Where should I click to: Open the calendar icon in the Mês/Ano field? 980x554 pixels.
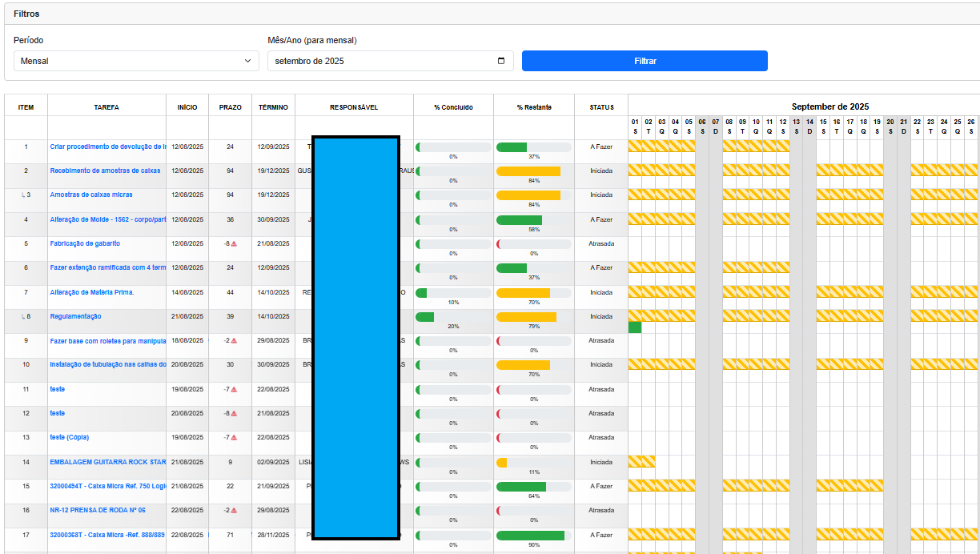500,60
